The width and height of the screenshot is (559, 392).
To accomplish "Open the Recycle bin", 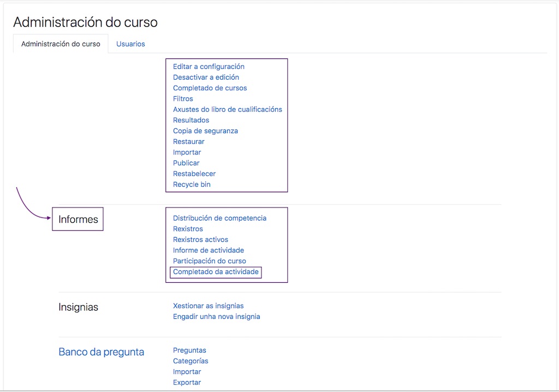I will click(x=191, y=184).
